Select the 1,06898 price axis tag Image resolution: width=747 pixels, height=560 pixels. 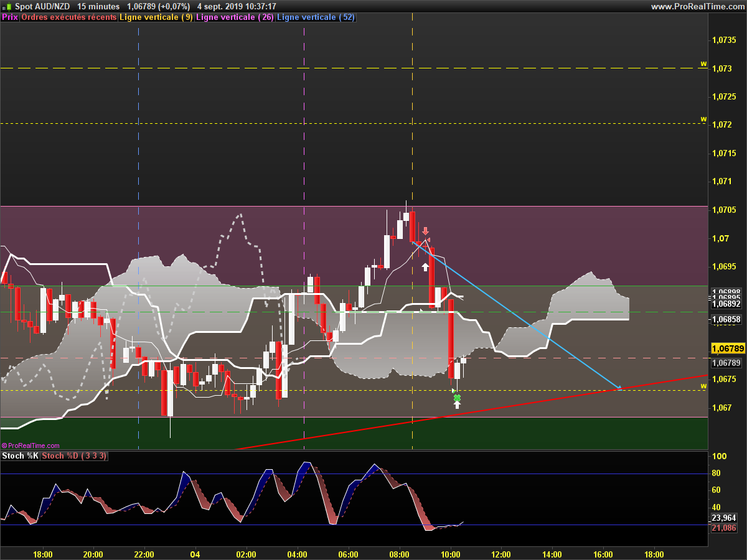[726, 292]
